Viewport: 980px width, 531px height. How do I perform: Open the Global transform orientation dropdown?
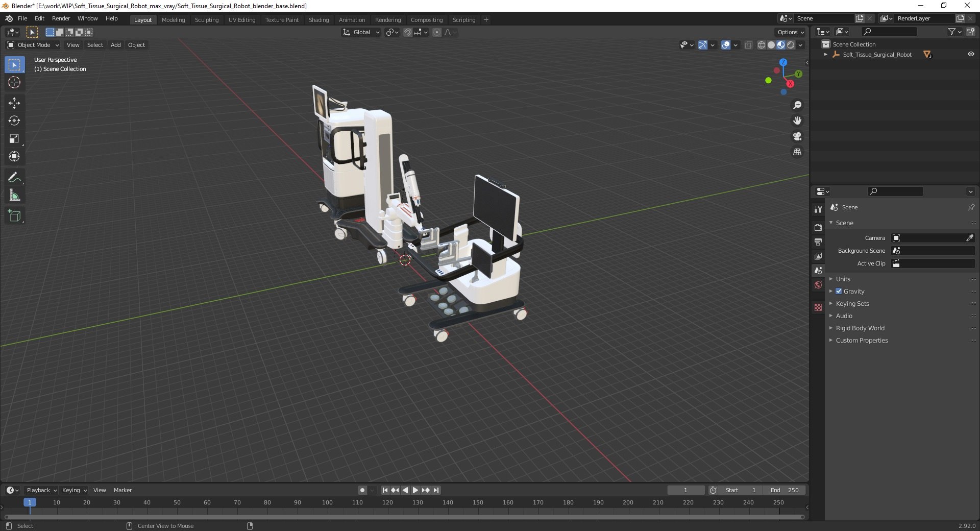[x=361, y=32]
